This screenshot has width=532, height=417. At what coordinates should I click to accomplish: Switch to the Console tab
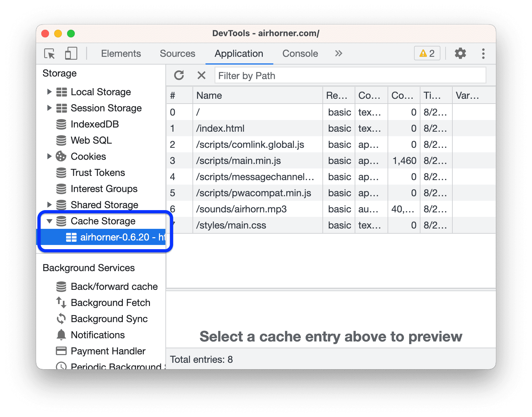[x=300, y=54]
